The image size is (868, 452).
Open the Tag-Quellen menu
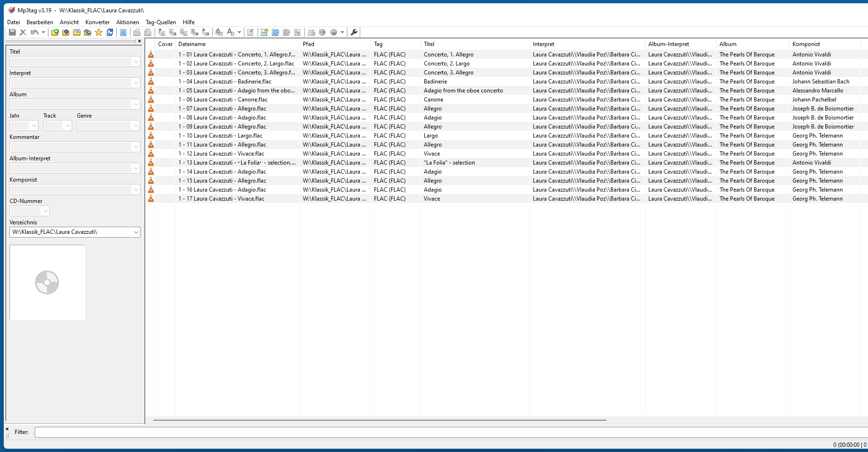point(160,22)
